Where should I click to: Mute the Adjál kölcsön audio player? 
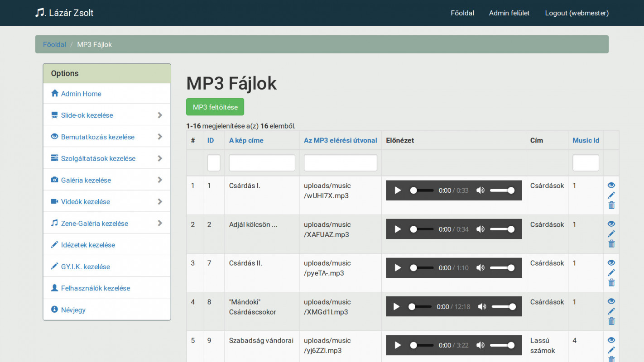(480, 229)
